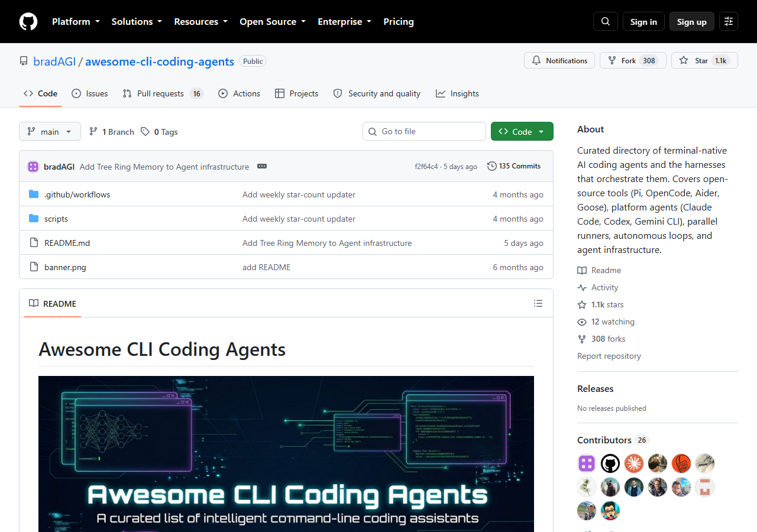This screenshot has width=757, height=532.
Task: Click the search magnifier icon in header
Action: (606, 22)
